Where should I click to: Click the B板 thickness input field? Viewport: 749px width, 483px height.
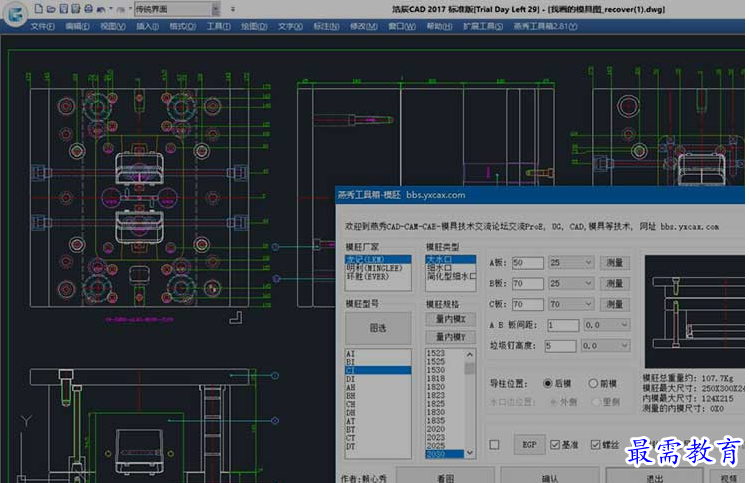click(528, 284)
